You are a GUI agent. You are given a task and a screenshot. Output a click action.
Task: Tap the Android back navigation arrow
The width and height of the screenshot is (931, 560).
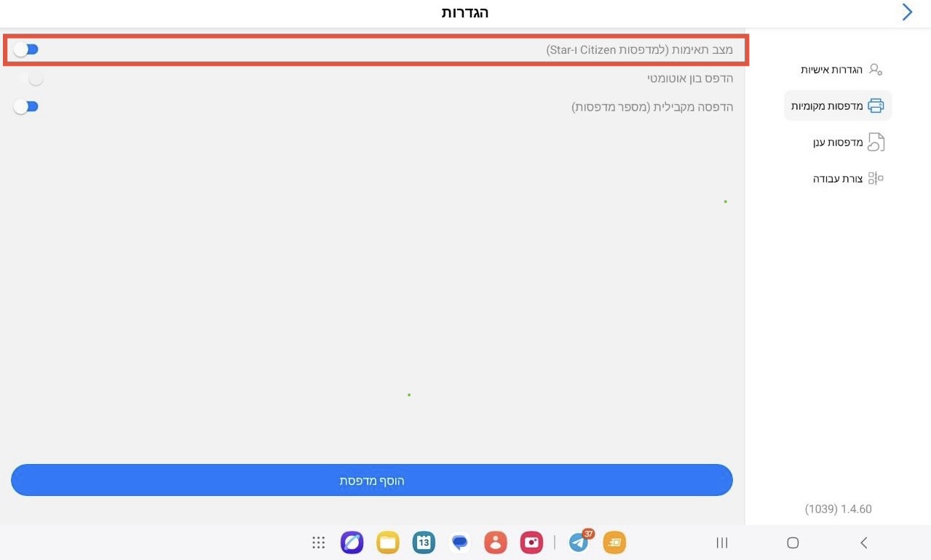point(864,543)
